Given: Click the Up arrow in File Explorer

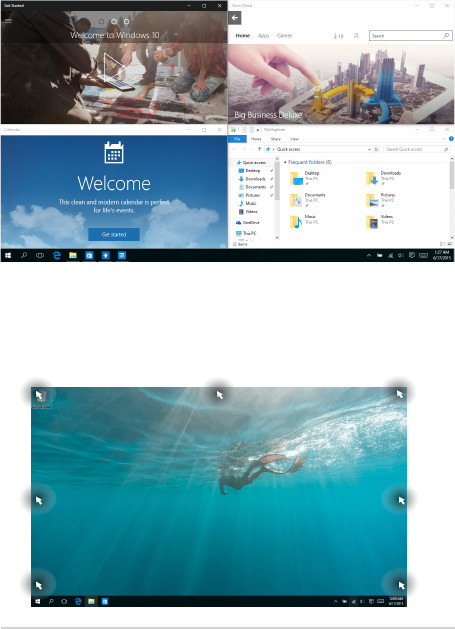Looking at the screenshot, I should click(x=259, y=149).
